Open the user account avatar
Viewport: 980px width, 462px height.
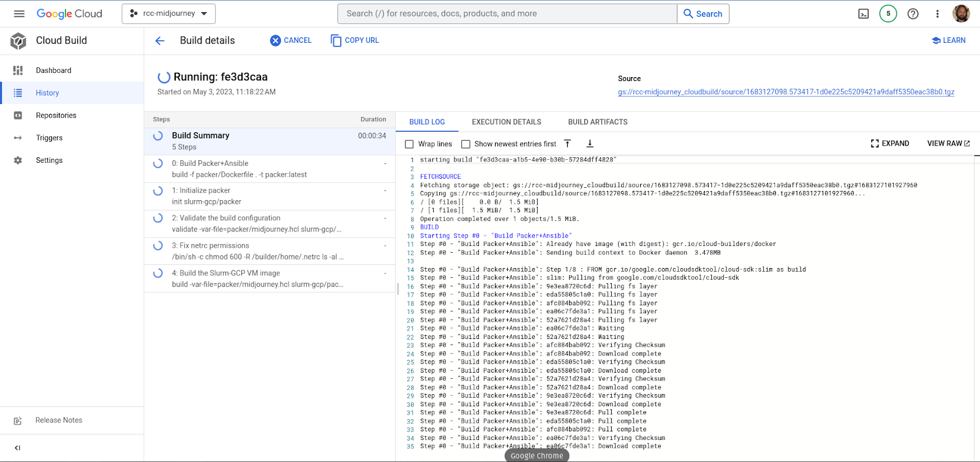click(x=961, y=13)
